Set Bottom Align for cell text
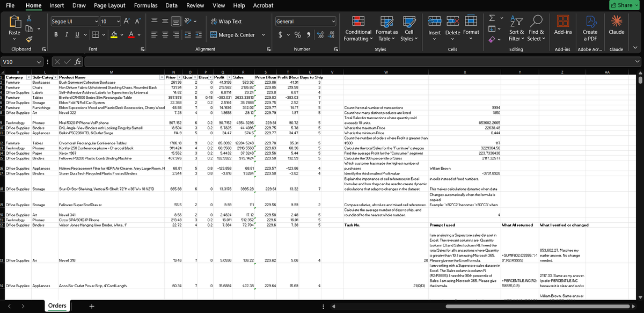This screenshot has width=644, height=313. (x=175, y=21)
